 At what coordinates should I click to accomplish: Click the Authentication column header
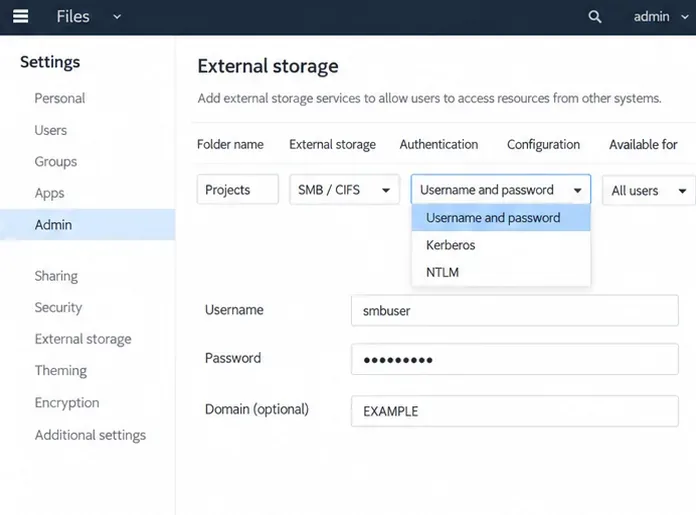(439, 144)
